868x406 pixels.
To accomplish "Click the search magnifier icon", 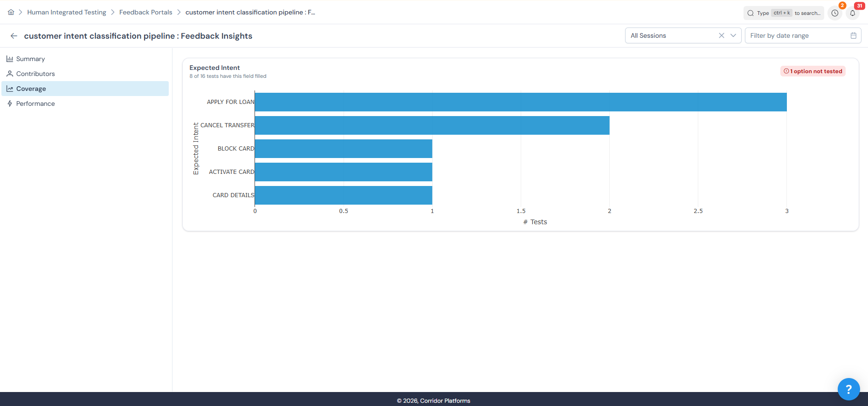I will [751, 13].
